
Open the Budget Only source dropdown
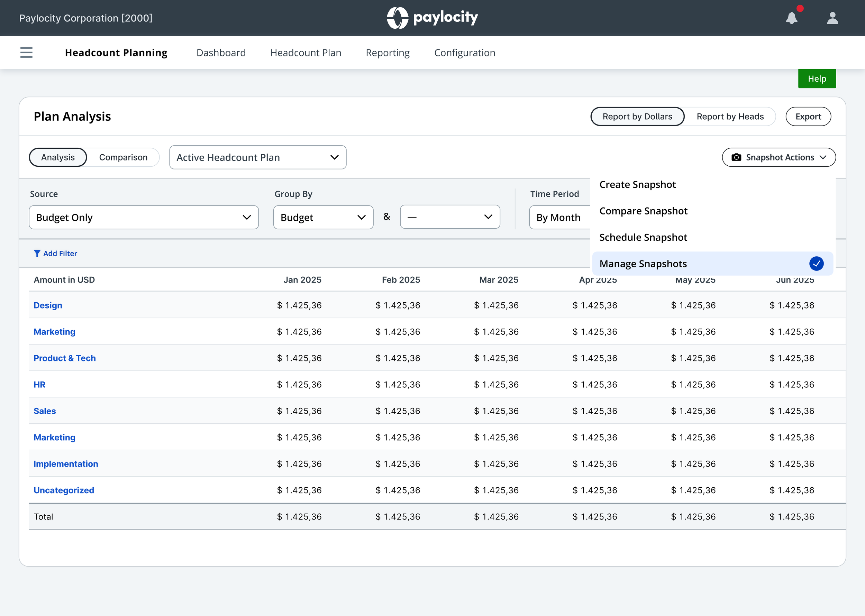[x=143, y=217]
